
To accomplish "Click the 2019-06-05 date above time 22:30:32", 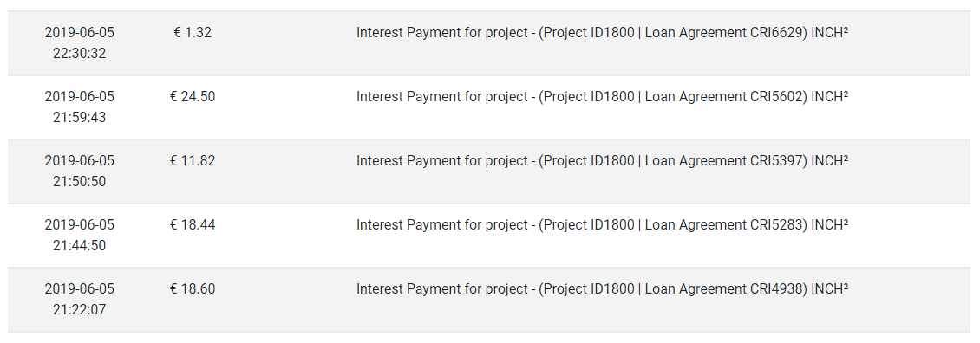I will 80,33.
